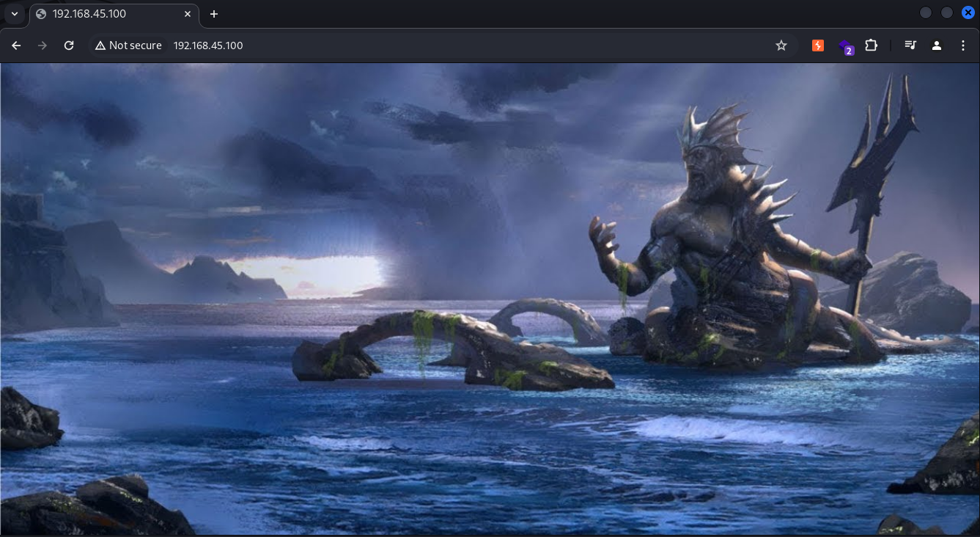Open the Extensions puzzle menu

pyautogui.click(x=871, y=45)
